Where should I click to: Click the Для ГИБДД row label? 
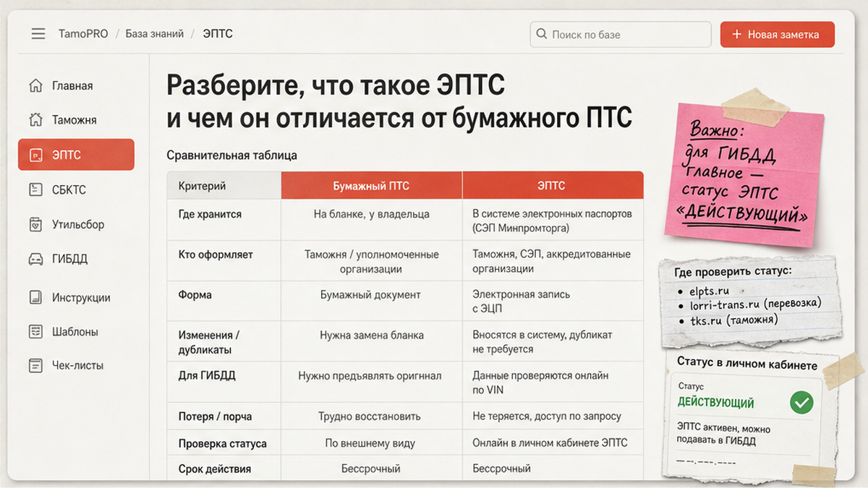207,376
